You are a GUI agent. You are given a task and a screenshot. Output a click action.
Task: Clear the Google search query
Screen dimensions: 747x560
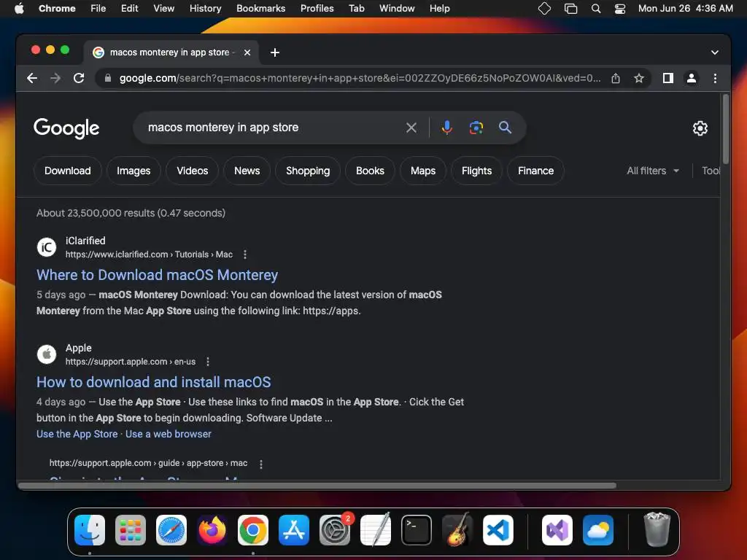pos(411,128)
